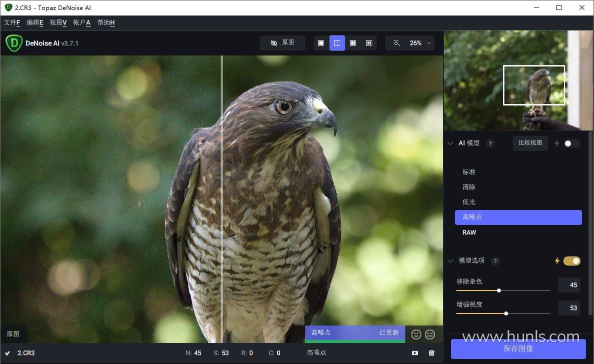Click the happy face feedback icon

416,334
